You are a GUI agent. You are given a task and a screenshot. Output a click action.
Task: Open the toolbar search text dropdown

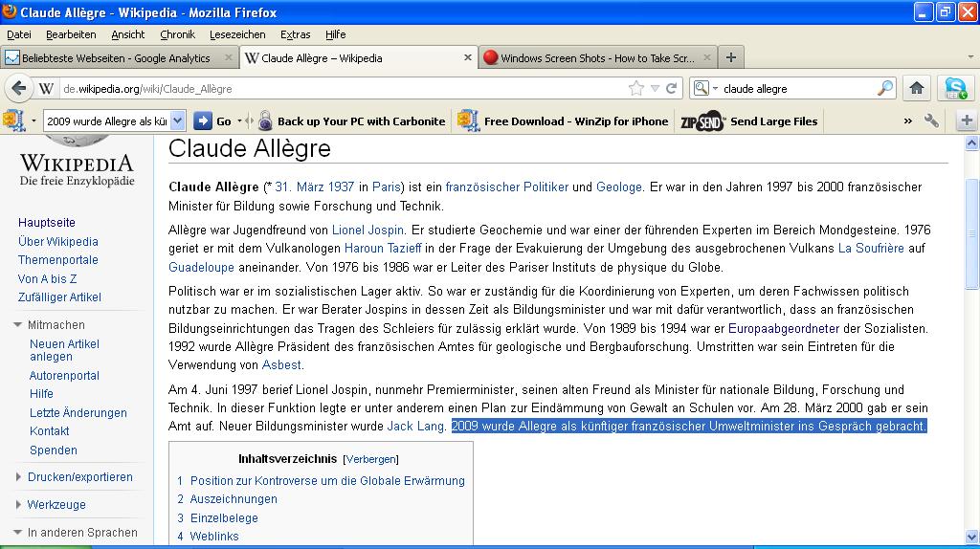point(177,121)
